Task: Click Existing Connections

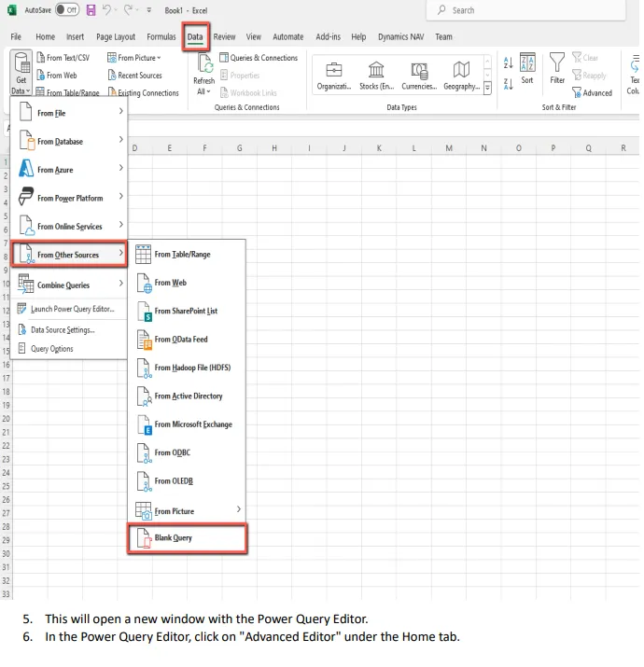Action: [144, 92]
